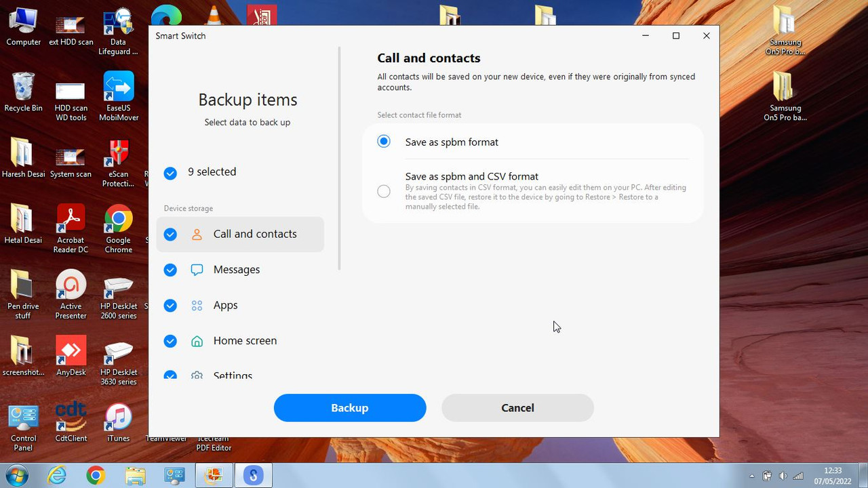Open Acrobat Reader DC icon
The height and width of the screenshot is (488, 868).
(71, 229)
